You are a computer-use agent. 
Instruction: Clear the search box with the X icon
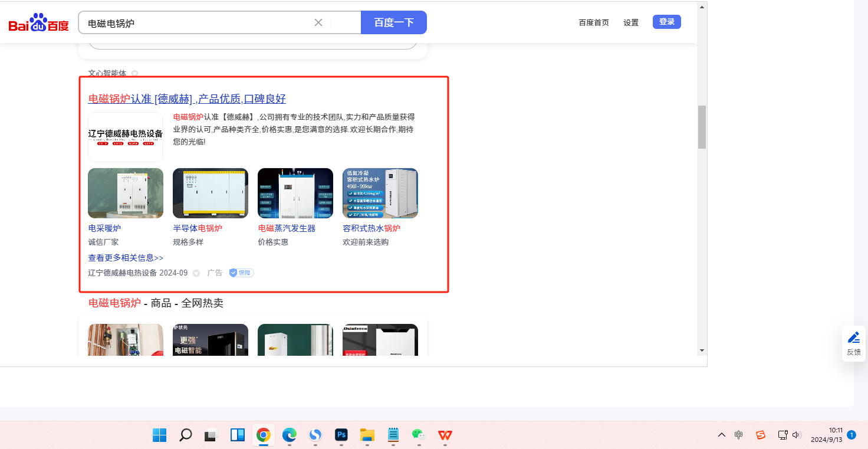(318, 22)
